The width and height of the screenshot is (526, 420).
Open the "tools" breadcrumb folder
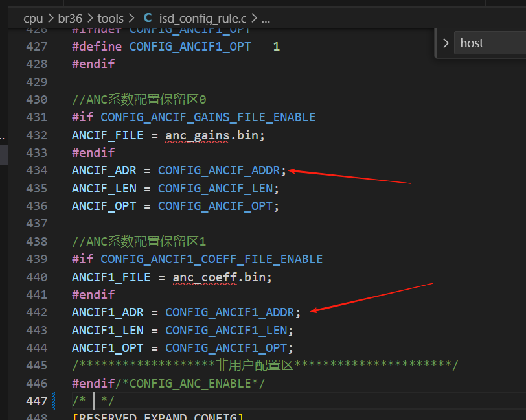coord(110,18)
